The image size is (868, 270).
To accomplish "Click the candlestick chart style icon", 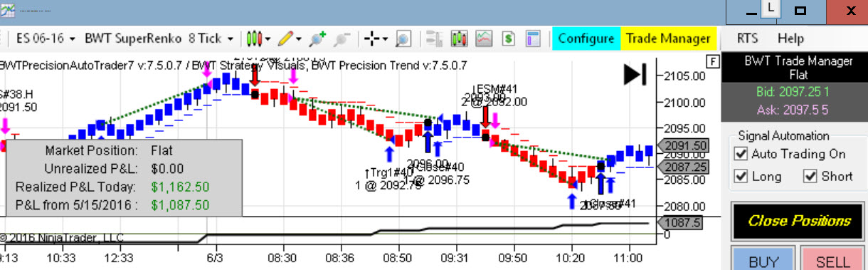I will 255,38.
